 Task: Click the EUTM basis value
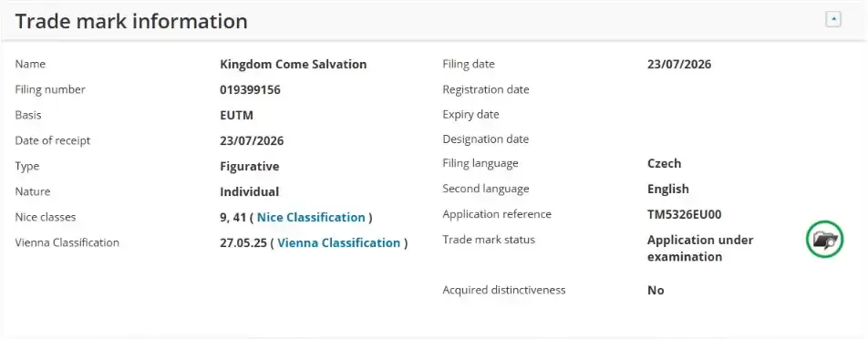[236, 116]
